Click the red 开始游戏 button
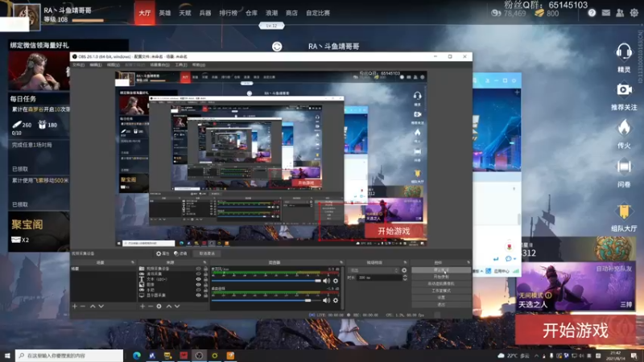 [x=575, y=330]
